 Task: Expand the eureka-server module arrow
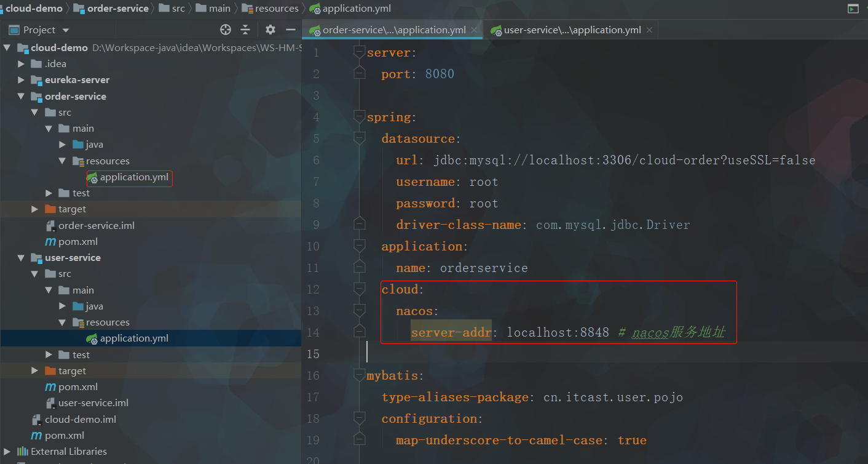click(x=22, y=80)
